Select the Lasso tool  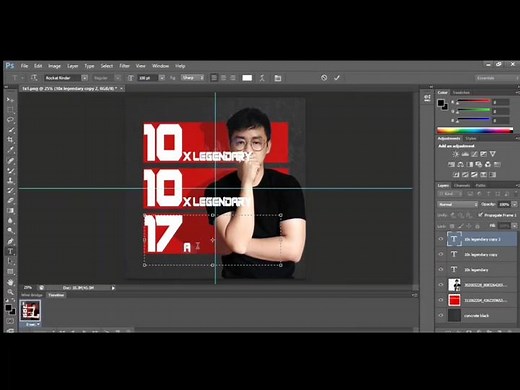click(x=10, y=120)
